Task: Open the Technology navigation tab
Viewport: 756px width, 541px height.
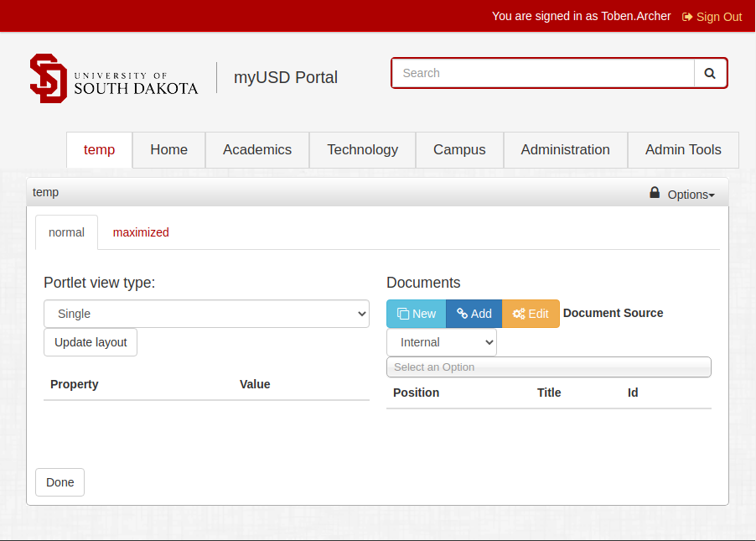Action: (362, 150)
